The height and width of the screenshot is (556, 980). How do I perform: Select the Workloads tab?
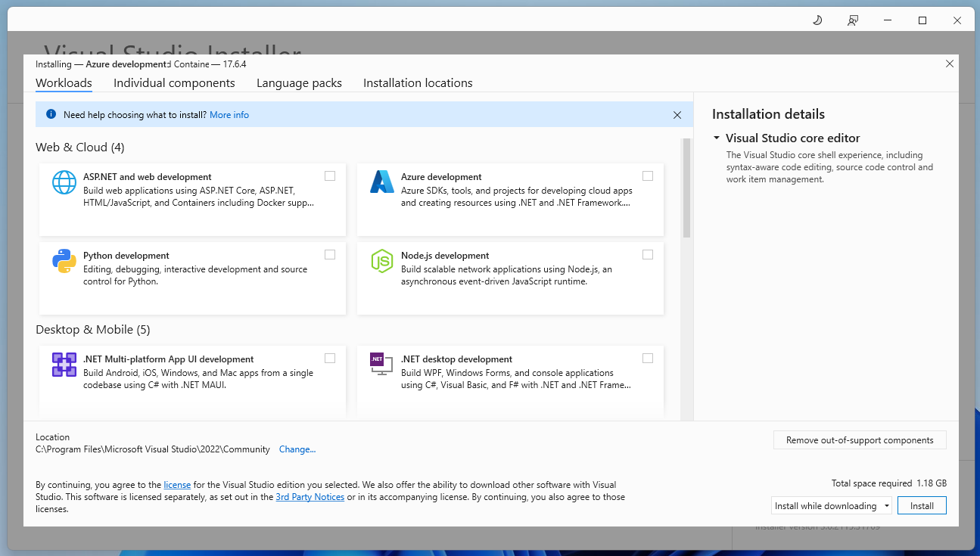pyautogui.click(x=64, y=83)
